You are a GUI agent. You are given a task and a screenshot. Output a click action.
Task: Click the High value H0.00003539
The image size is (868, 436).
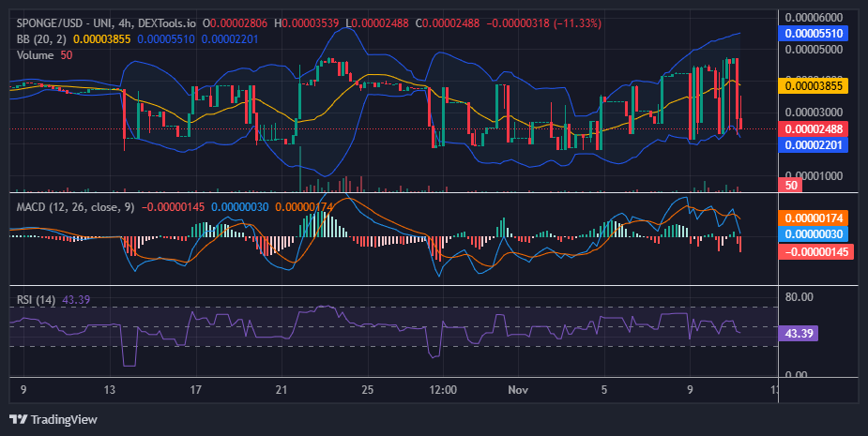click(306, 23)
